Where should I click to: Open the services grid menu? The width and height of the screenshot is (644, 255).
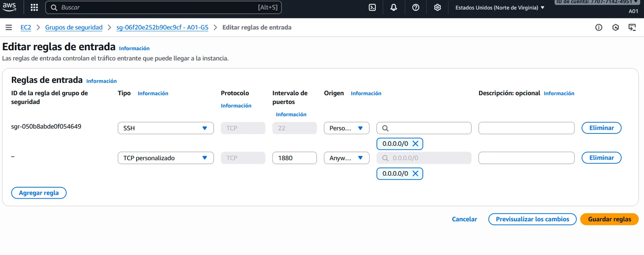pyautogui.click(x=34, y=8)
